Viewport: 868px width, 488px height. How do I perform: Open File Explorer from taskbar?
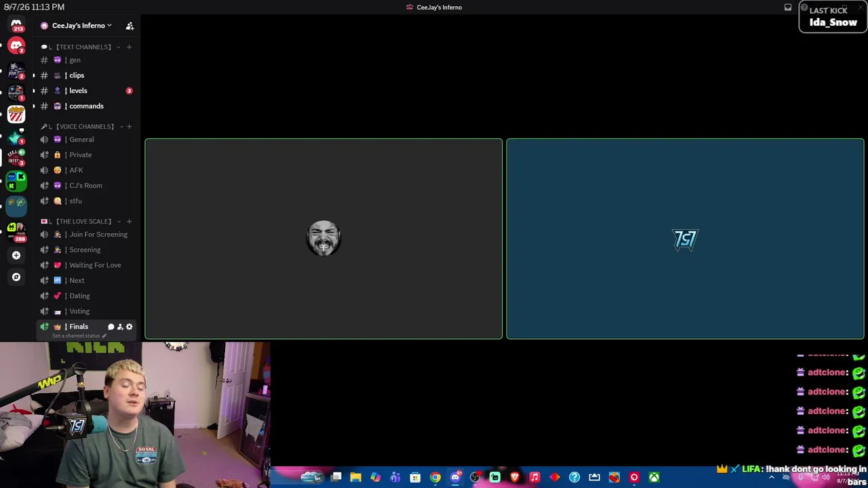355,478
